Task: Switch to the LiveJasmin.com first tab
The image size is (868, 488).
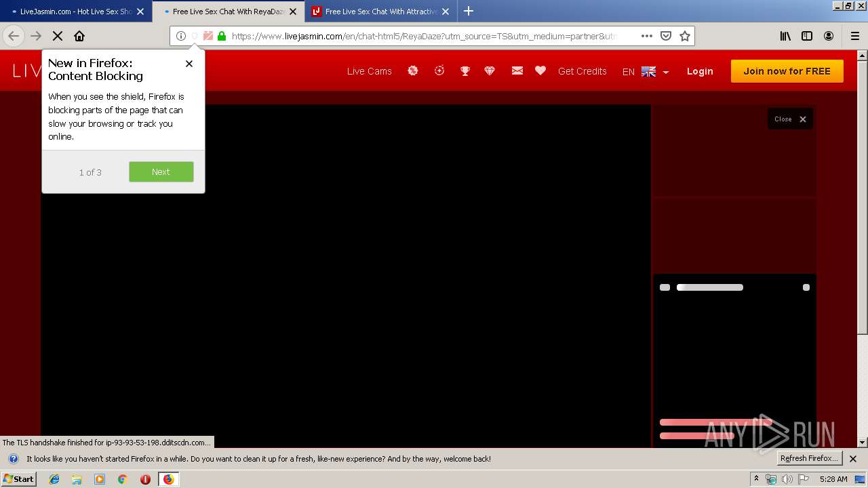Action: 76,12
